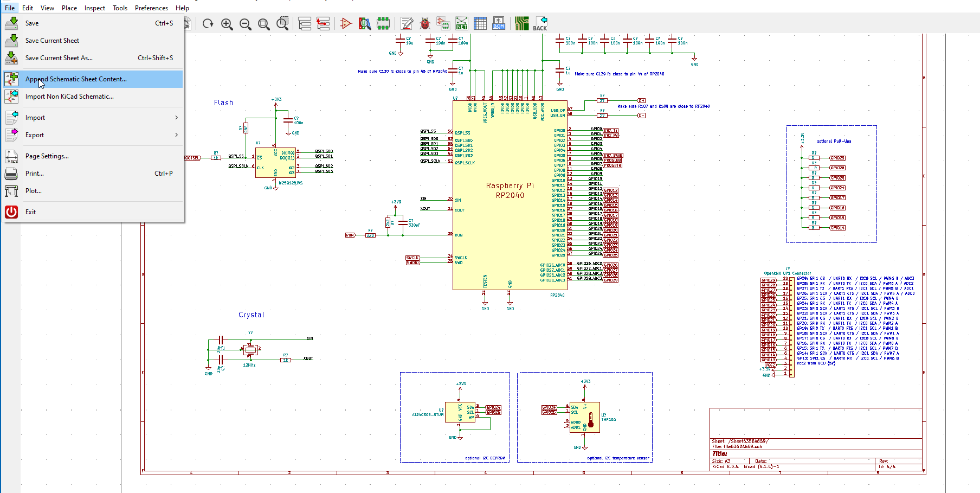Click the Flash section label
Image resolution: width=980 pixels, height=493 pixels.
223,103
